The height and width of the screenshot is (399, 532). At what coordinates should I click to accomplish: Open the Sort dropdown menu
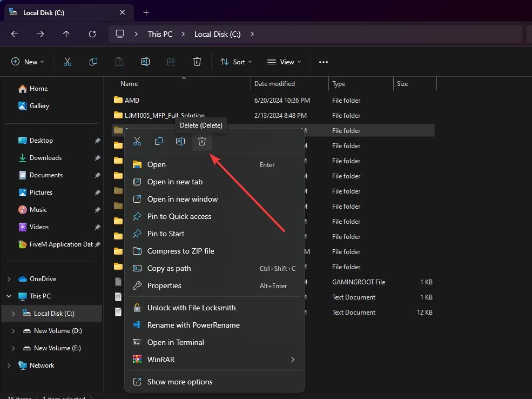coord(236,62)
